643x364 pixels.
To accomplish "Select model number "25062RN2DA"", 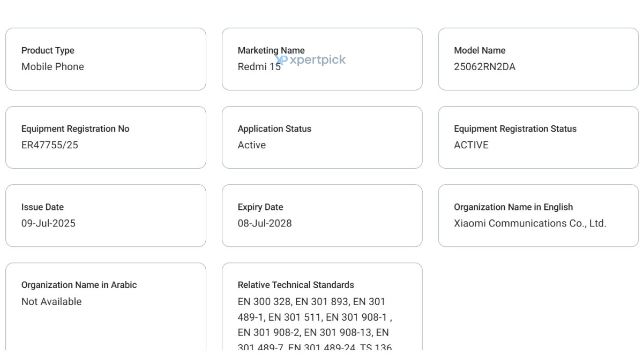I will point(485,66).
